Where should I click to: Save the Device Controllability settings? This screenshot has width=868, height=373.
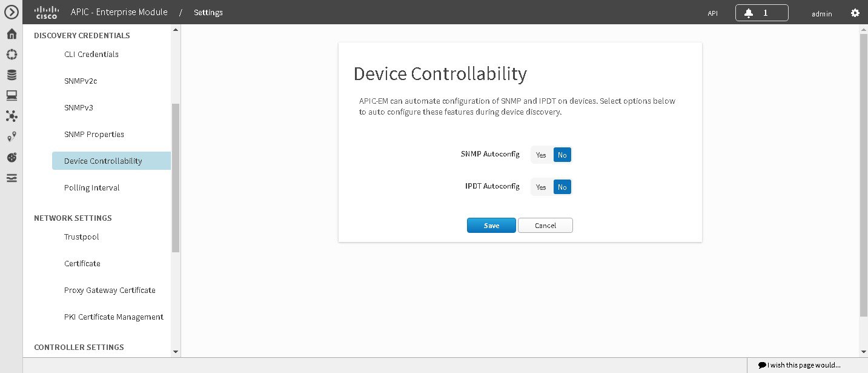pos(491,225)
